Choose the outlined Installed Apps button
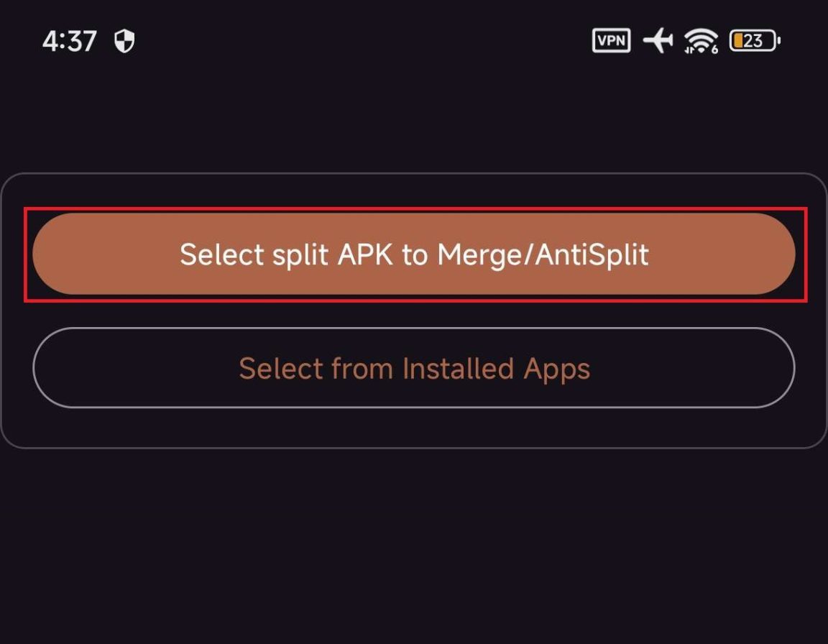Screen dimensions: 828x644 point(414,368)
